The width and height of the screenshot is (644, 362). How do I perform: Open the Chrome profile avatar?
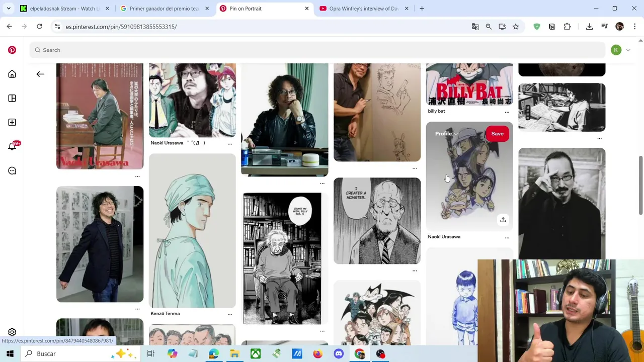click(619, 27)
